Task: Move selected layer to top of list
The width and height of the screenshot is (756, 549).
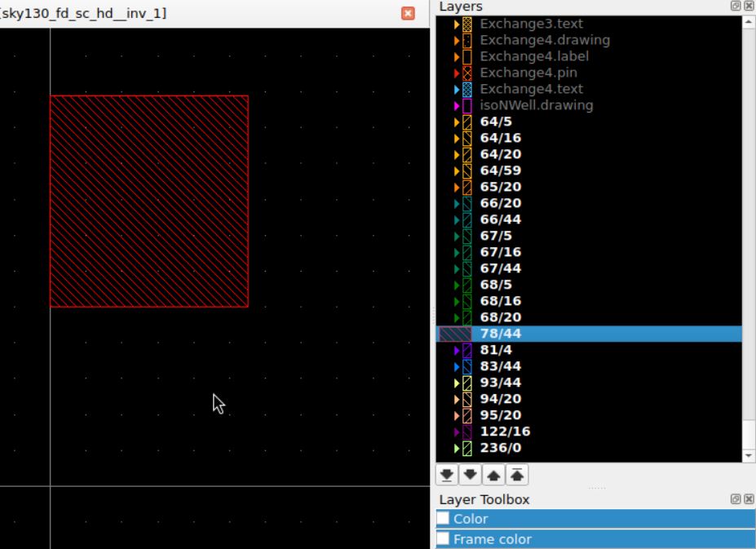Action: [x=515, y=474]
